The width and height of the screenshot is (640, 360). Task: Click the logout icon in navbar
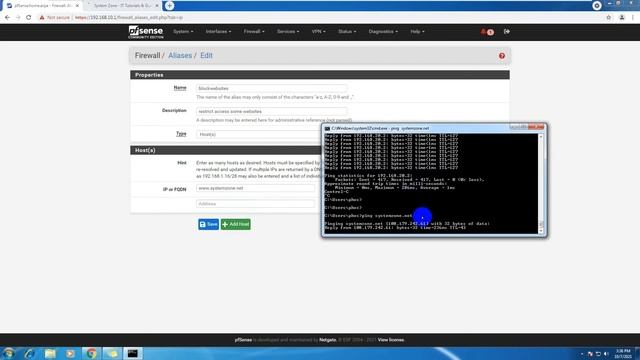click(507, 31)
